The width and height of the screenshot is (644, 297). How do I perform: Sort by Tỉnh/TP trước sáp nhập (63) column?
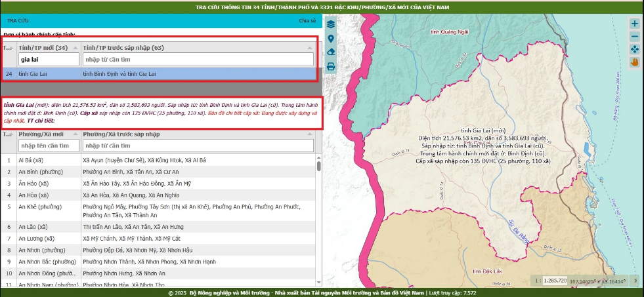click(x=198, y=48)
